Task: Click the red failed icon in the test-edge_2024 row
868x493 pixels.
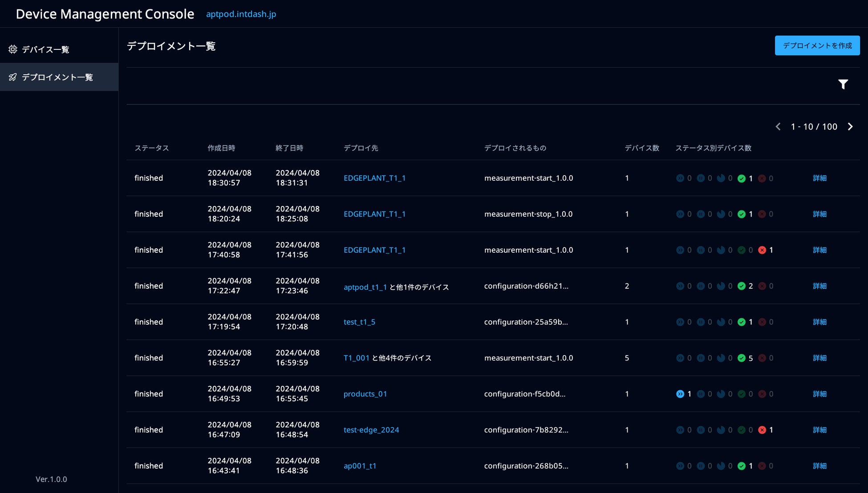Action: 762,430
